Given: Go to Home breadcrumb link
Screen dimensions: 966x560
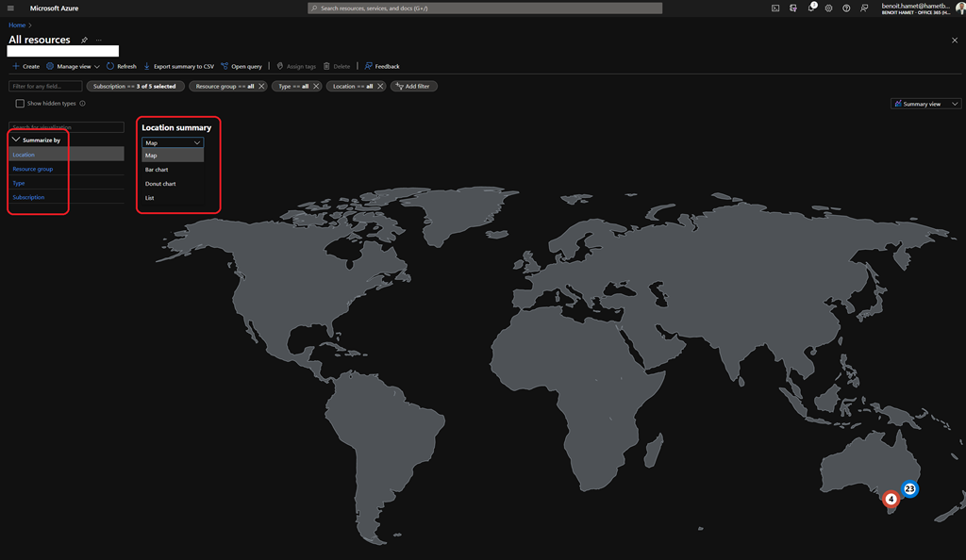Looking at the screenshot, I should tap(17, 25).
